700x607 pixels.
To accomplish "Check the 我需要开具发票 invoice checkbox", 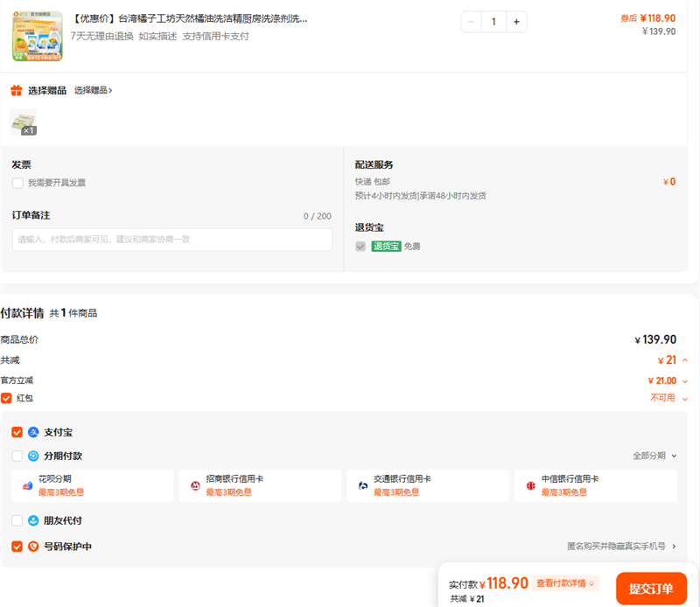I will pyautogui.click(x=17, y=183).
